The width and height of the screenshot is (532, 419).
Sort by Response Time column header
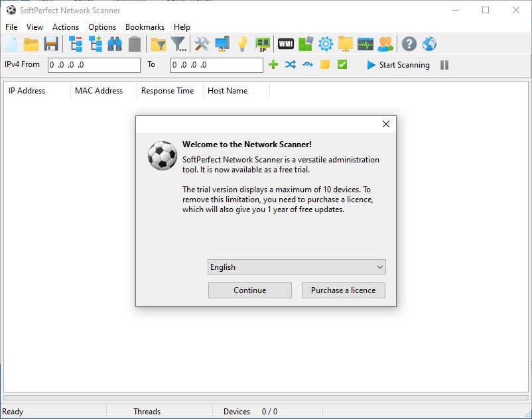click(x=170, y=91)
